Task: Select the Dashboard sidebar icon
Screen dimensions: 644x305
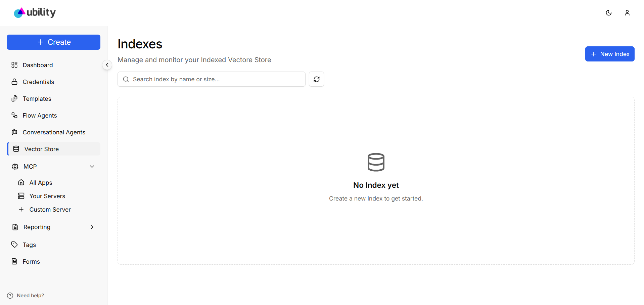Action: point(14,65)
